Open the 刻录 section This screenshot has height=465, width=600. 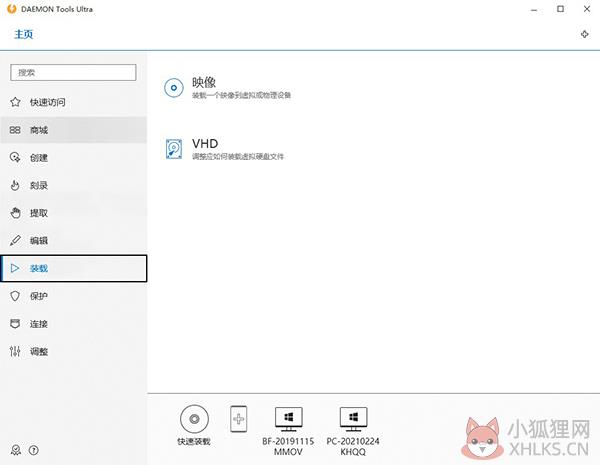coord(73,185)
